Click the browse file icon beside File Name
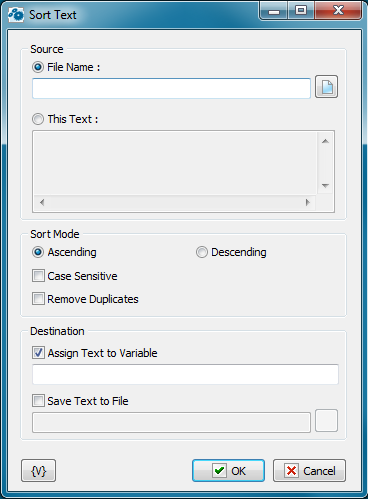The width and height of the screenshot is (368, 499). (x=326, y=87)
